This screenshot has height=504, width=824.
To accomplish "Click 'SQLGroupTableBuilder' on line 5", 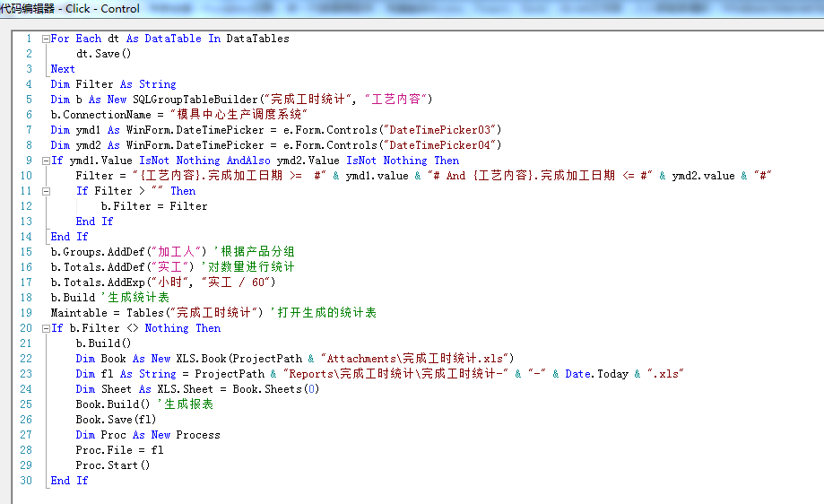I will tap(195, 100).
